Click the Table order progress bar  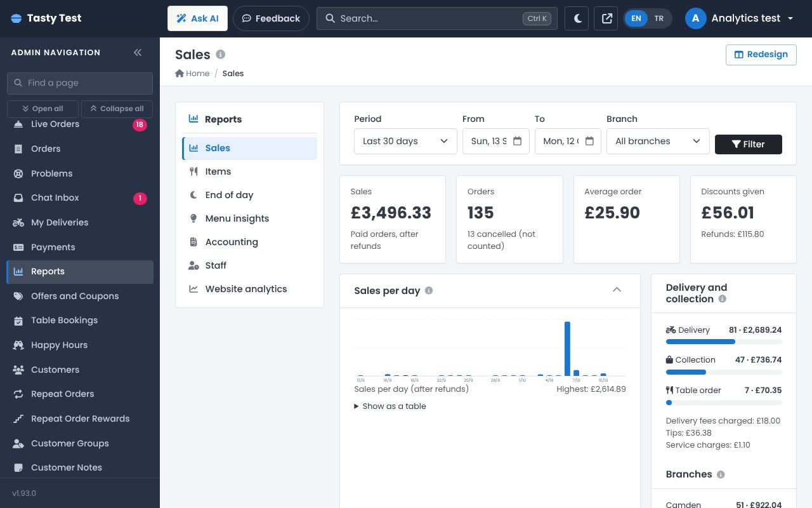(x=724, y=403)
